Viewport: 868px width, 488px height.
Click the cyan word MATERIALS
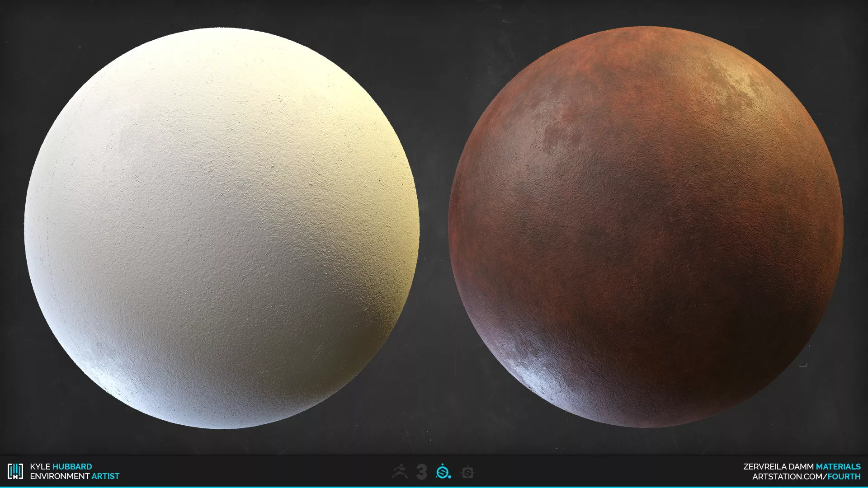click(x=838, y=466)
